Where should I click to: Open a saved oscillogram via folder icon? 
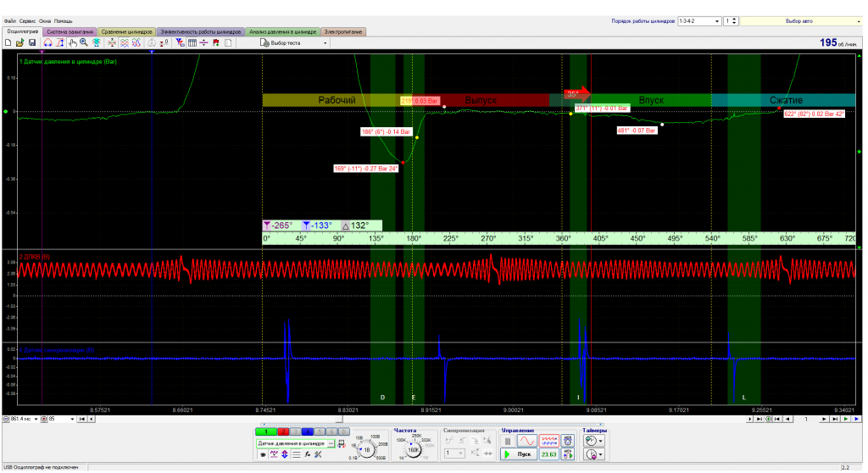click(x=20, y=42)
